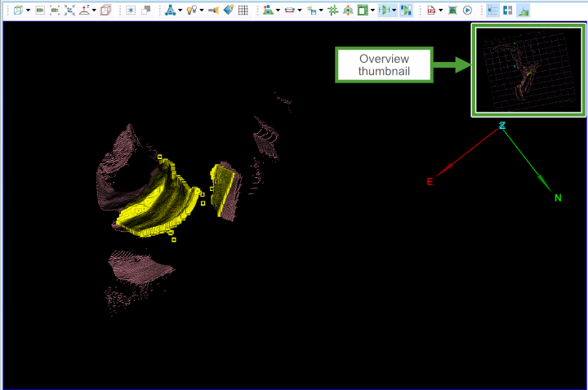
Task: Open the lighting bulbs dropdown arrow
Action: point(202,11)
